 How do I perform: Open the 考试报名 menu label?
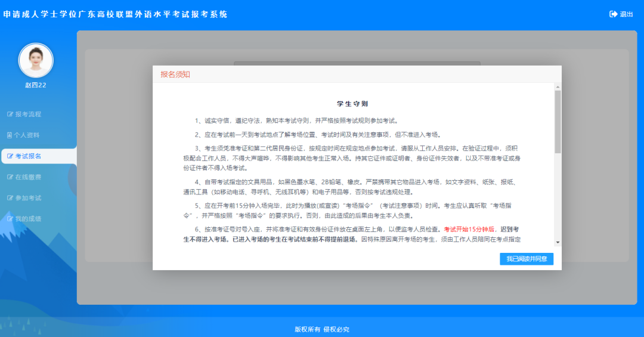coord(28,156)
